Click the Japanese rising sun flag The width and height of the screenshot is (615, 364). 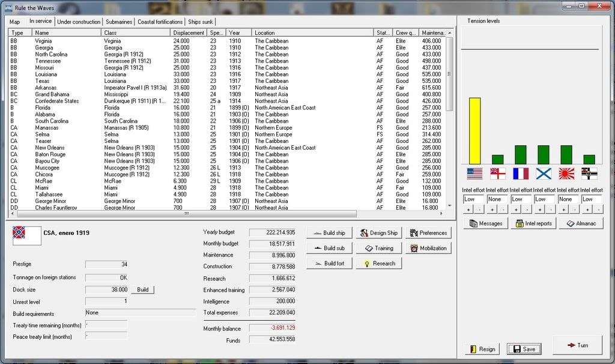pos(566,174)
